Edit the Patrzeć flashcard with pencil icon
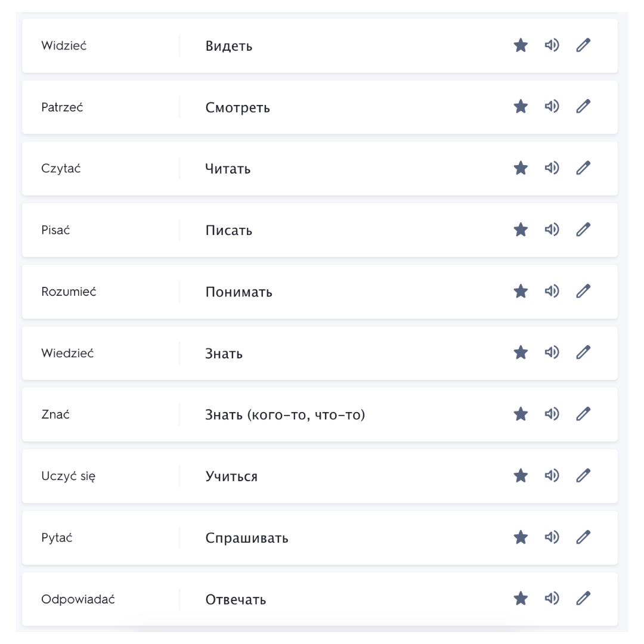The width and height of the screenshot is (644, 644). (583, 107)
